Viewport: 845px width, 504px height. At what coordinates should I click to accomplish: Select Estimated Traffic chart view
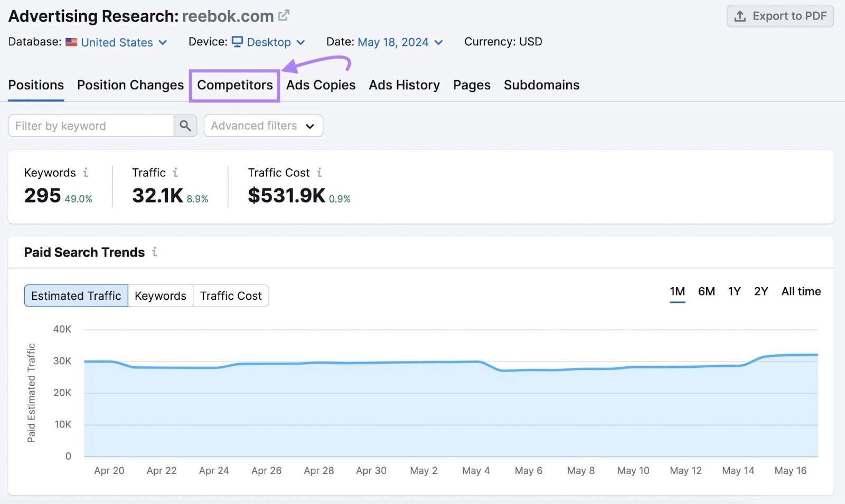76,296
